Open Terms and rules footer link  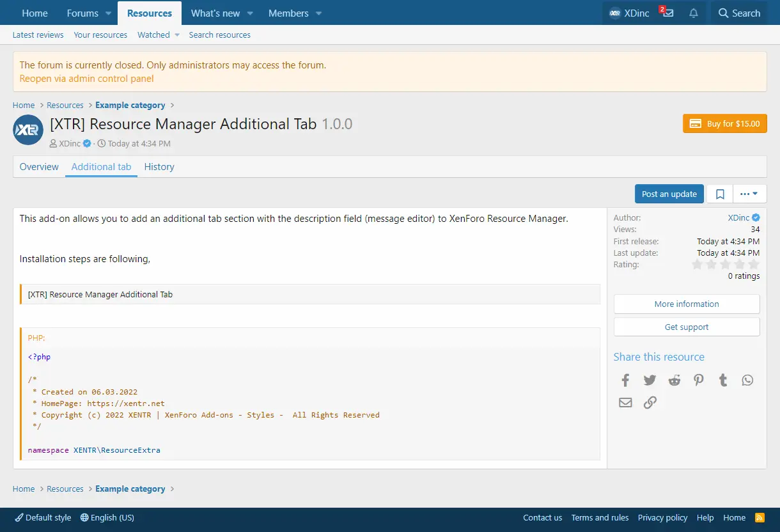click(x=600, y=518)
